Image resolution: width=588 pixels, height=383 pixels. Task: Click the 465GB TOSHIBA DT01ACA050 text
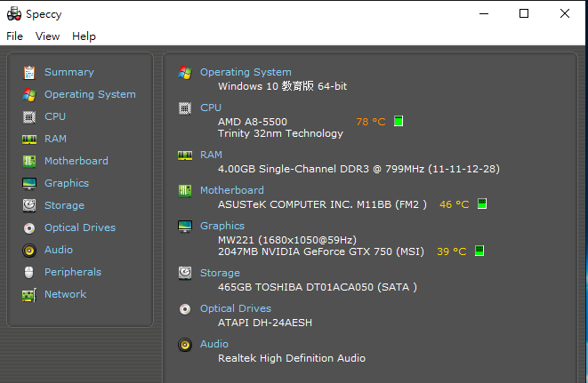pyautogui.click(x=318, y=287)
